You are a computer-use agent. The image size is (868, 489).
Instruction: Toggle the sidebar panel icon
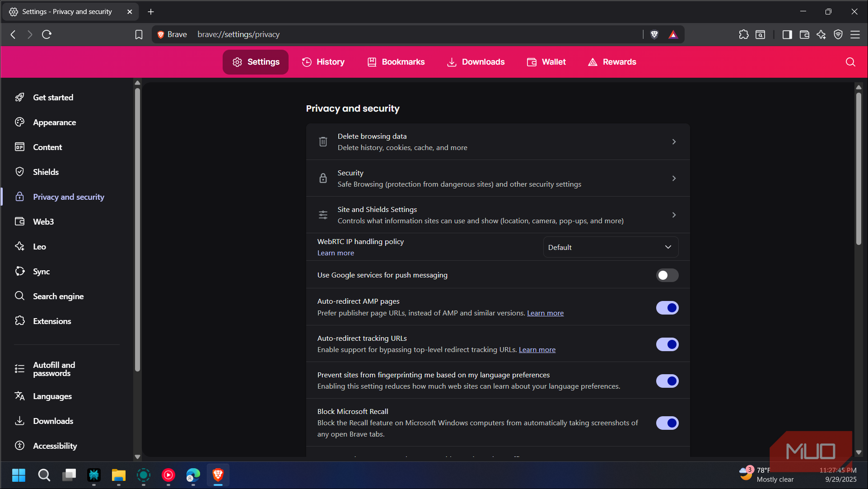tap(787, 34)
